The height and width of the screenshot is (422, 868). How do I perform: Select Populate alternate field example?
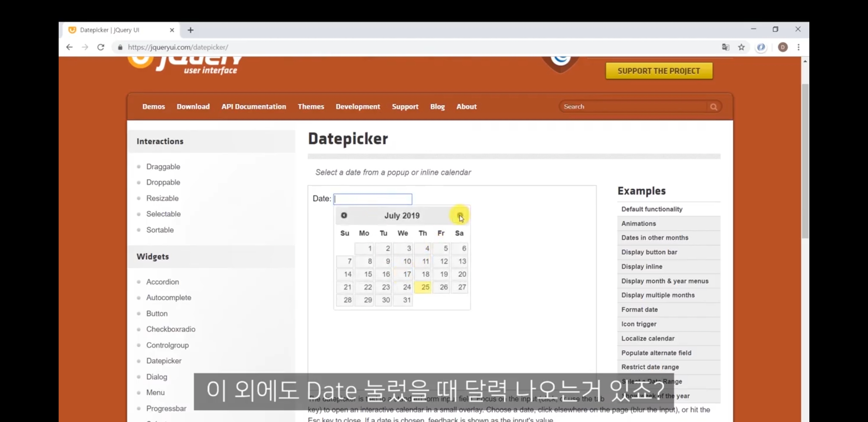click(x=669, y=353)
